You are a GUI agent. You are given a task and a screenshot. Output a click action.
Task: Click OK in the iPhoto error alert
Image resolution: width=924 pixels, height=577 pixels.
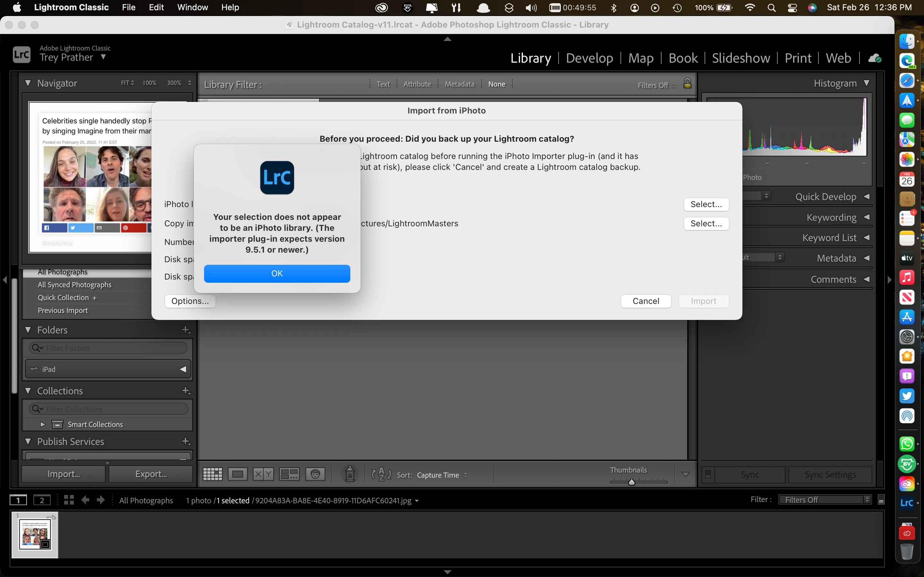point(277,274)
